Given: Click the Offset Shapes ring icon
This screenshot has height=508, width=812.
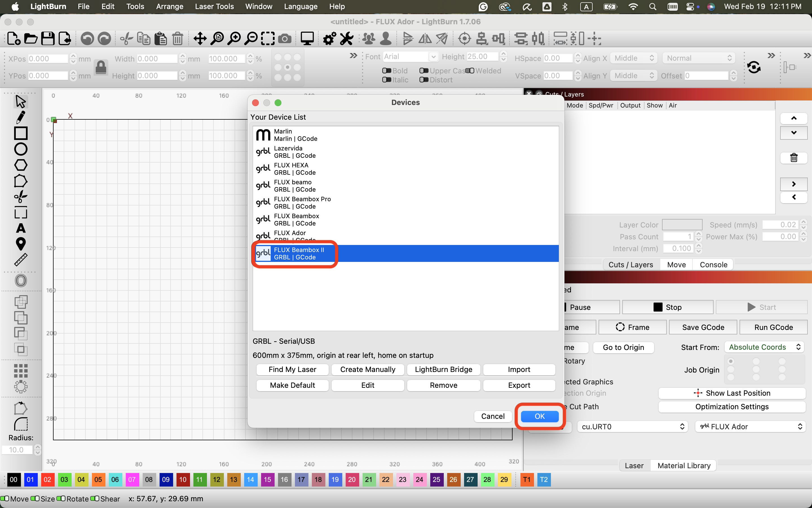Looking at the screenshot, I should point(21,281).
